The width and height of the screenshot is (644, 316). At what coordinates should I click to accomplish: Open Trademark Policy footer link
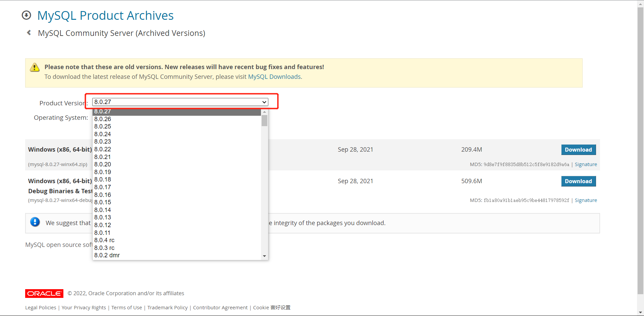[168, 308]
